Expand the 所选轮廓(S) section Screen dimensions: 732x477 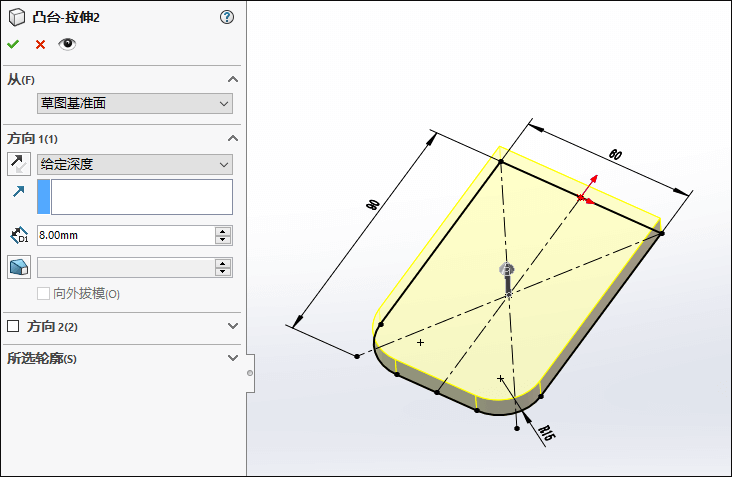tap(232, 358)
